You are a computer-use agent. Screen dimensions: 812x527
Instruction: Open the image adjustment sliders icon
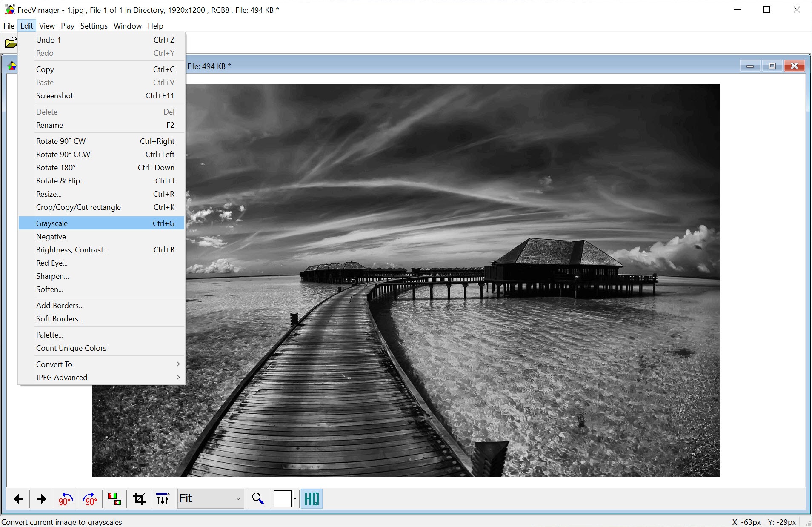coord(163,499)
